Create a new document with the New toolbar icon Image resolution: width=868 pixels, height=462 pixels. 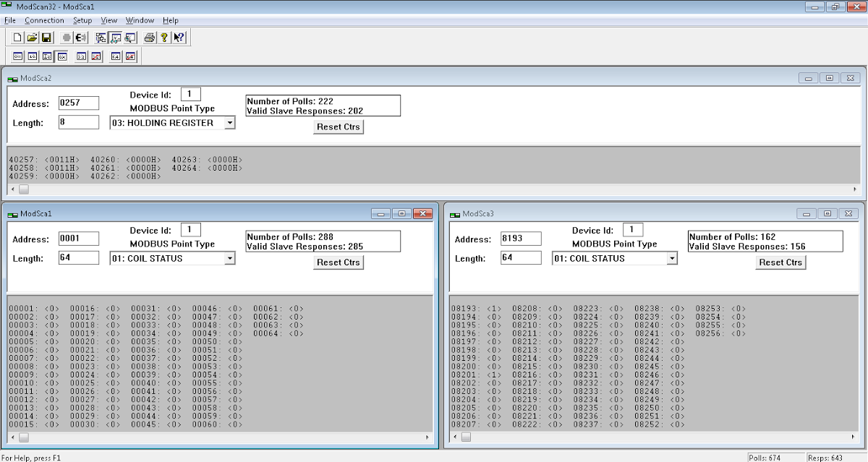click(18, 38)
